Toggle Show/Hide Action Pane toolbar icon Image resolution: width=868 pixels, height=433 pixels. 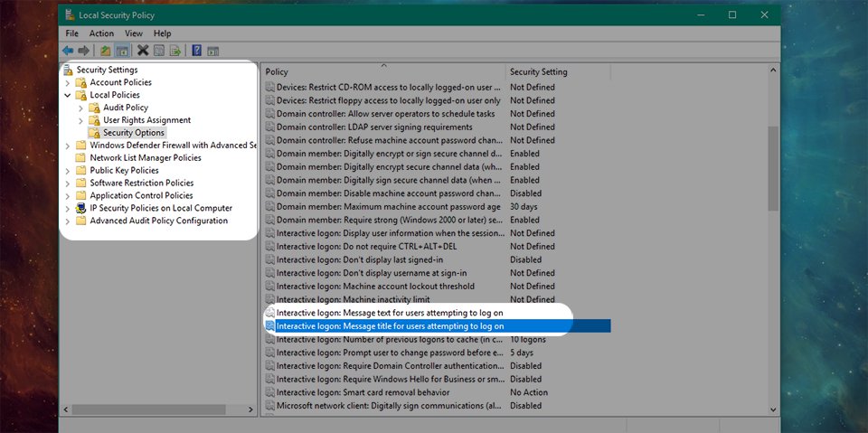coord(213,51)
